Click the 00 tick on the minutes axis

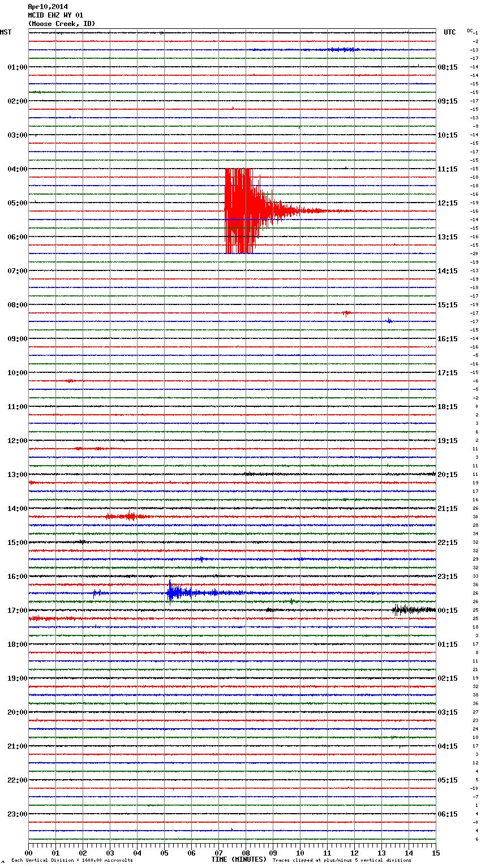coord(28,853)
